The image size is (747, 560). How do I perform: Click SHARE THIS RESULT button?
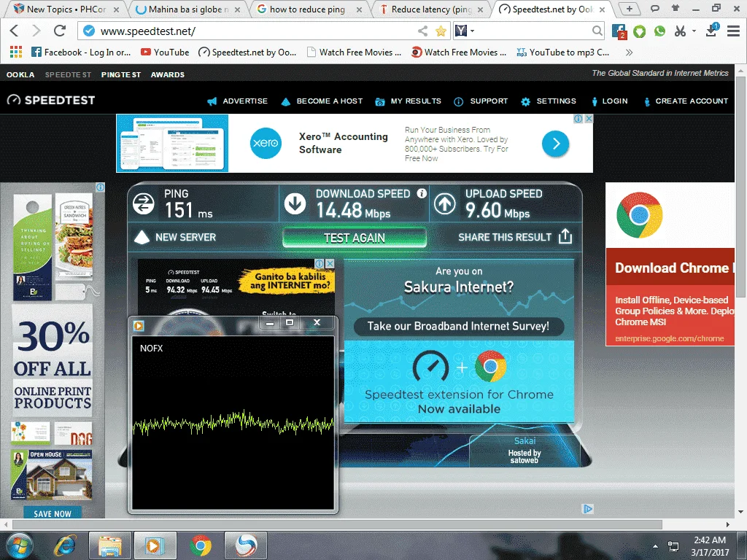point(515,237)
